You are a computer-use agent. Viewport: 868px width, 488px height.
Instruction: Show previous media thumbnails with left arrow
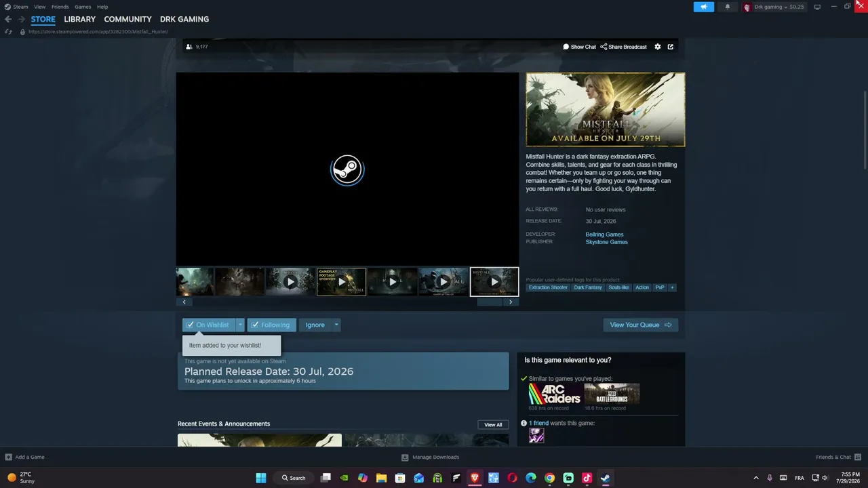coord(184,302)
